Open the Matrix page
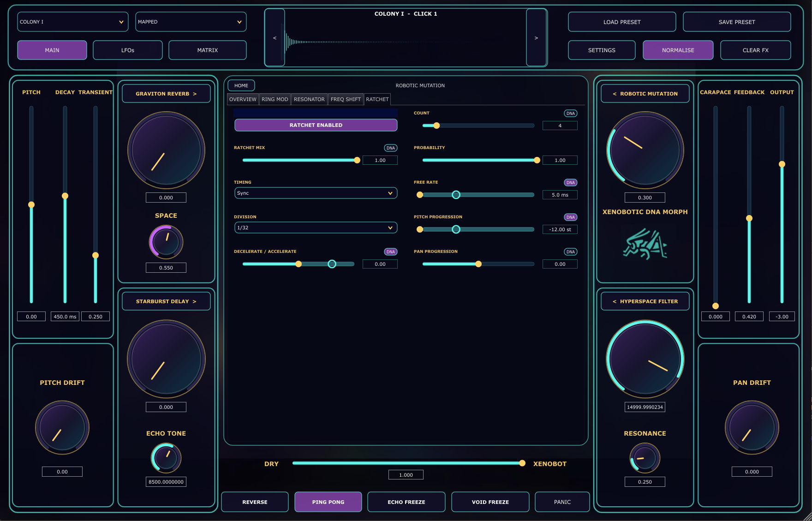The image size is (812, 521). pos(208,50)
